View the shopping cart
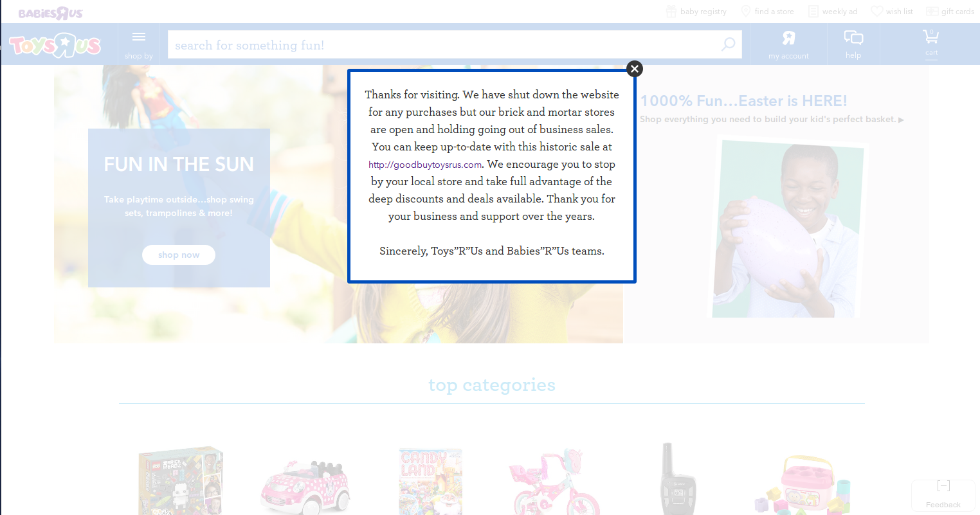980x515 pixels. coord(931,42)
